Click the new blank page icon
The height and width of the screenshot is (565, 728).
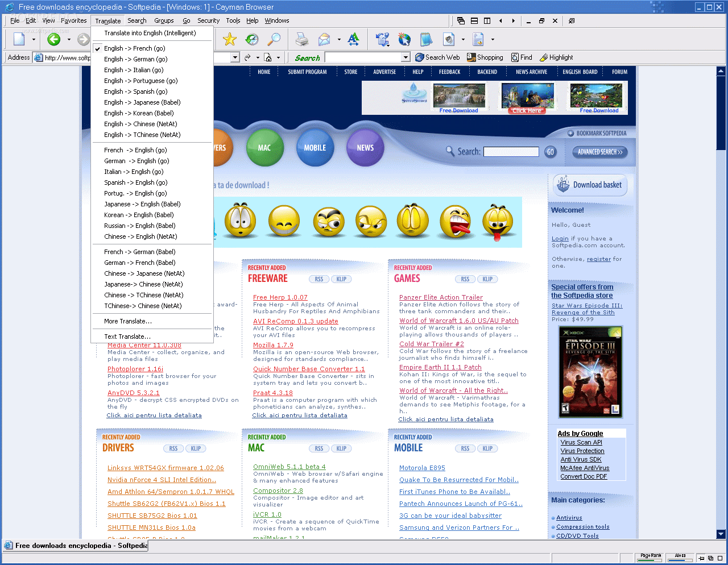coord(19,39)
